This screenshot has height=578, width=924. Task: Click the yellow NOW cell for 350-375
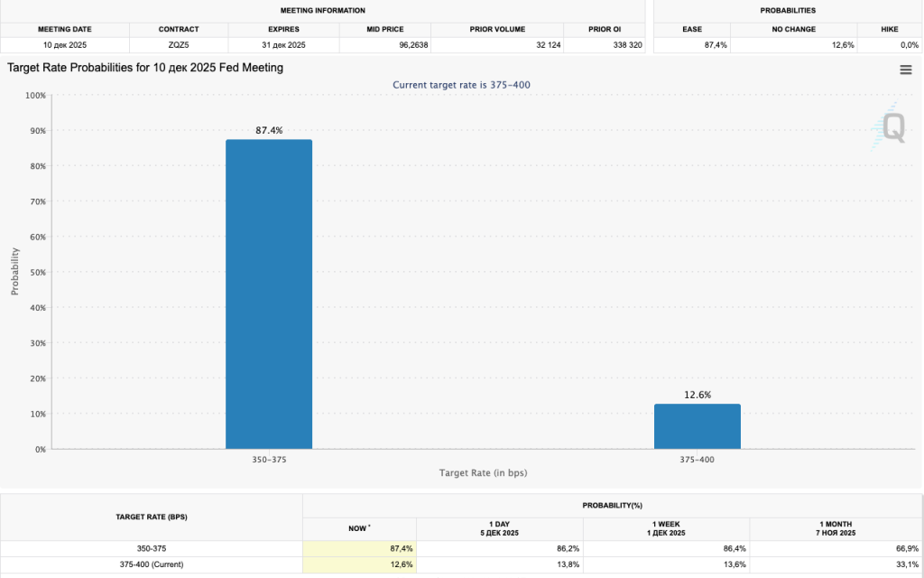coord(359,548)
